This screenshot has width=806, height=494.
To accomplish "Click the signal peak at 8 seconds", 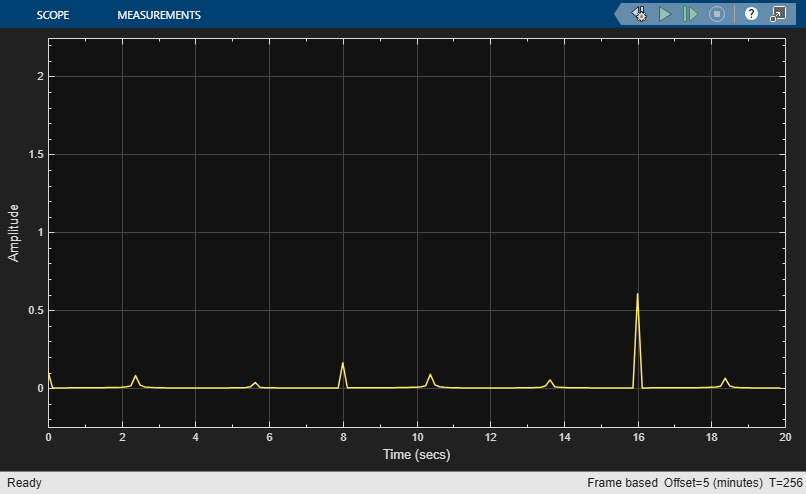I will click(x=343, y=364).
